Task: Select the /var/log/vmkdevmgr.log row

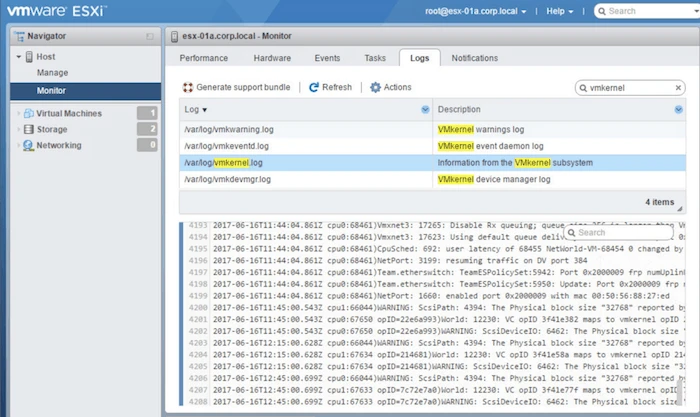Action: 433,179
